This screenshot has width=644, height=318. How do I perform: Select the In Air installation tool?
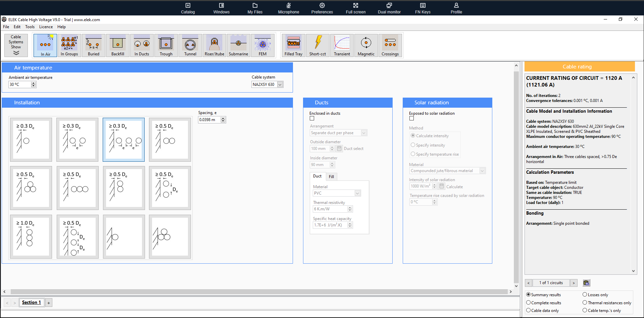click(x=46, y=45)
